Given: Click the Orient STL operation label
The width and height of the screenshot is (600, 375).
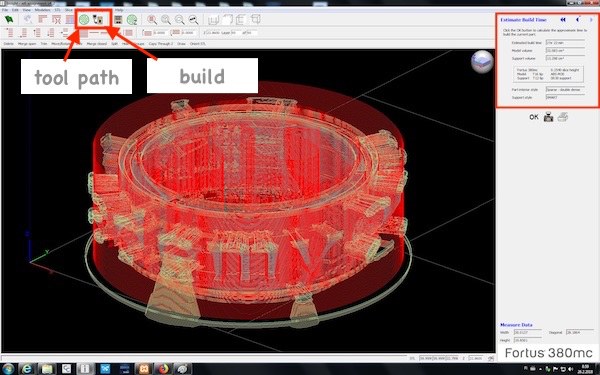Looking at the screenshot, I should tap(197, 44).
